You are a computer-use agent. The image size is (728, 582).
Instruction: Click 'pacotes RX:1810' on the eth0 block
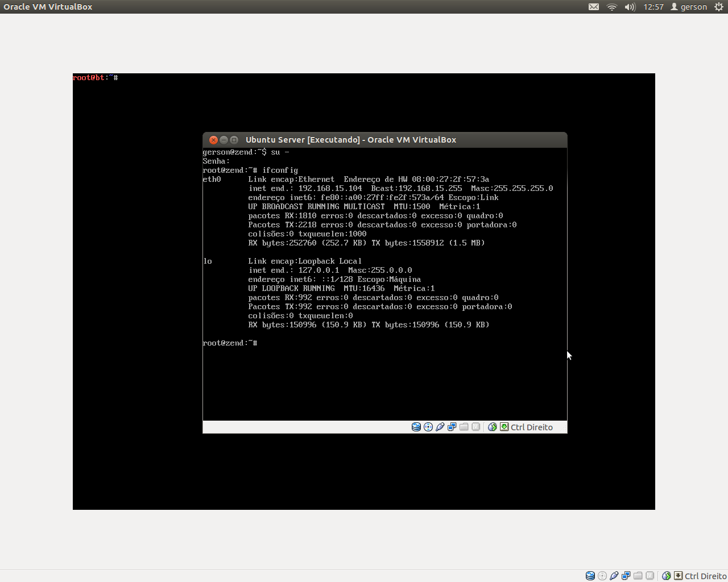tap(282, 216)
